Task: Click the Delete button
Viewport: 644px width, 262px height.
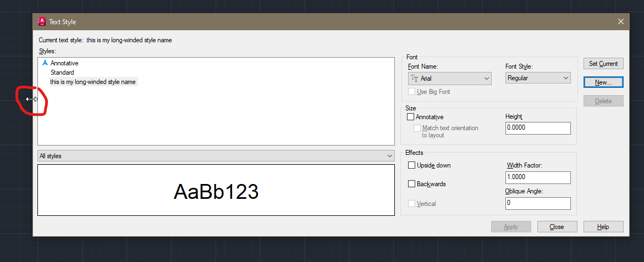Action: [x=603, y=101]
